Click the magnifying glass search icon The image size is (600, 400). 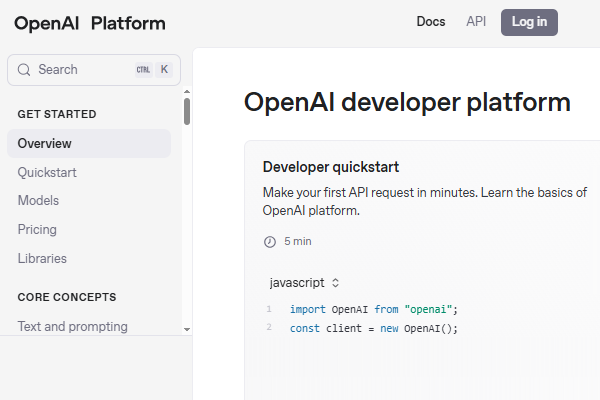pyautogui.click(x=24, y=70)
